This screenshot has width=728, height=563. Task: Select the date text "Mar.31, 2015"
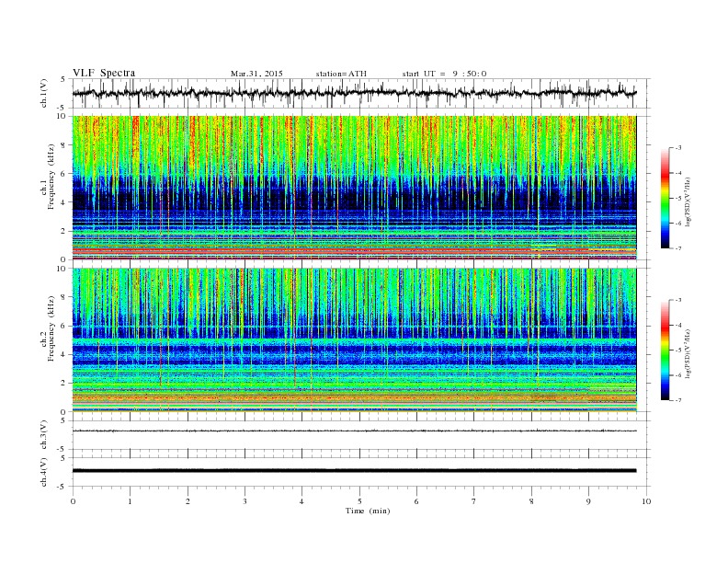point(256,74)
